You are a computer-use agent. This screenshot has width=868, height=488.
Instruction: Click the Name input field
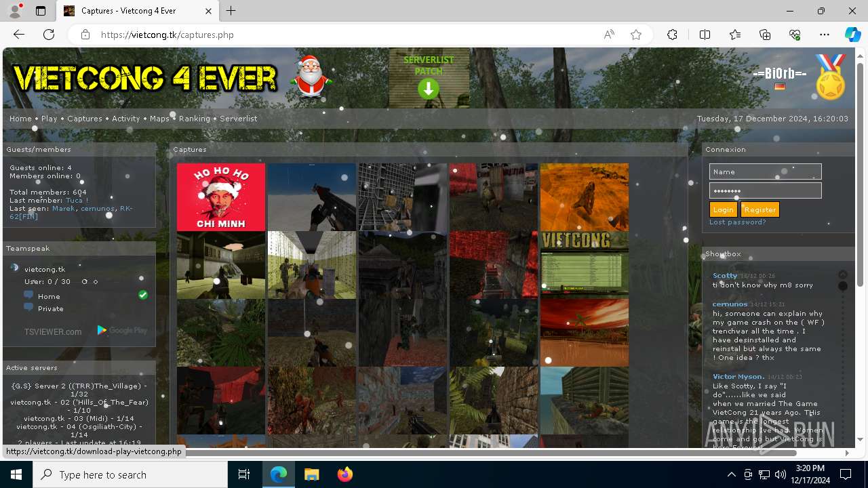pos(765,171)
